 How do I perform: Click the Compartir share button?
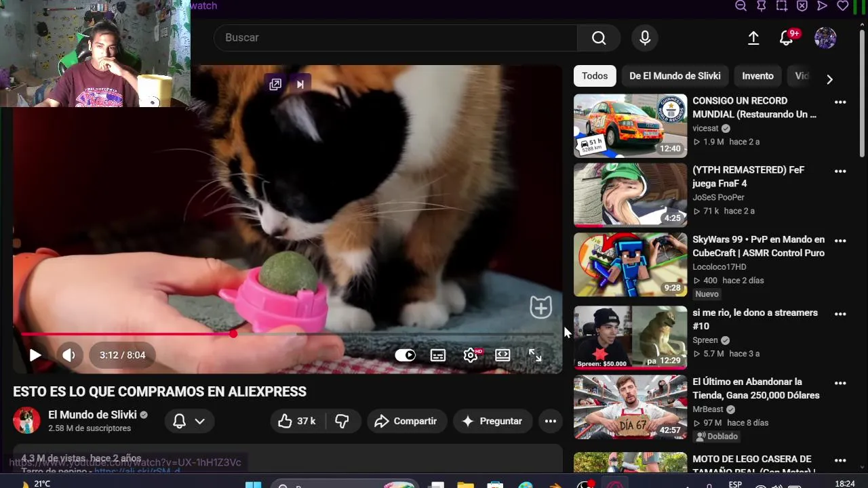click(407, 421)
